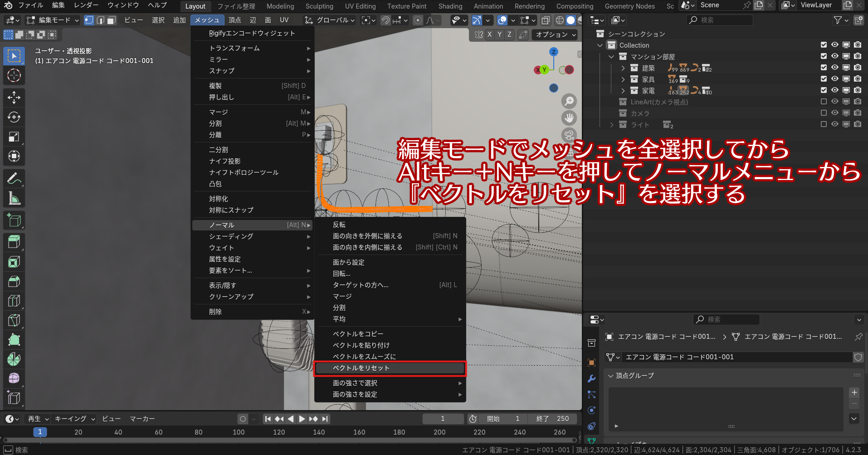Open the トランスフォーム submenu
Screen dimensions: 868x455
(x=253, y=48)
